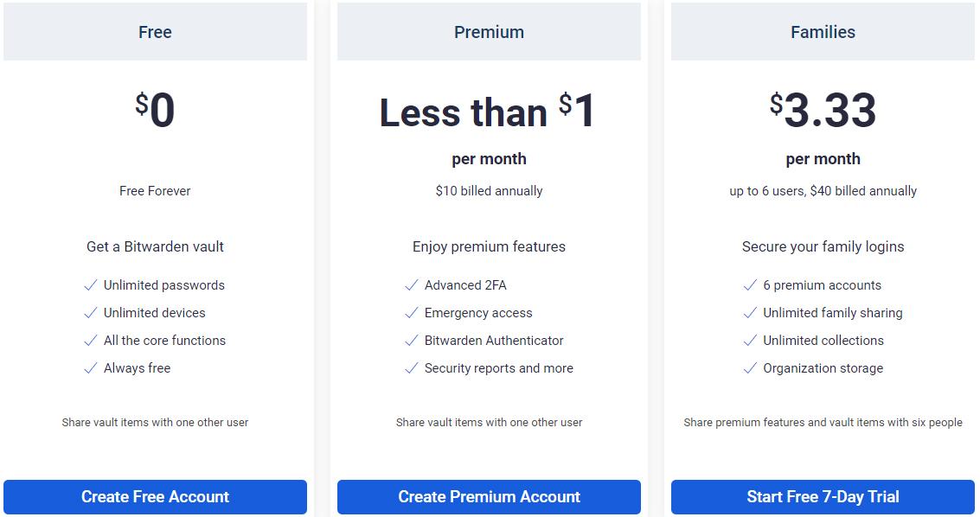Click checkmark next to Organization storage

tap(750, 368)
